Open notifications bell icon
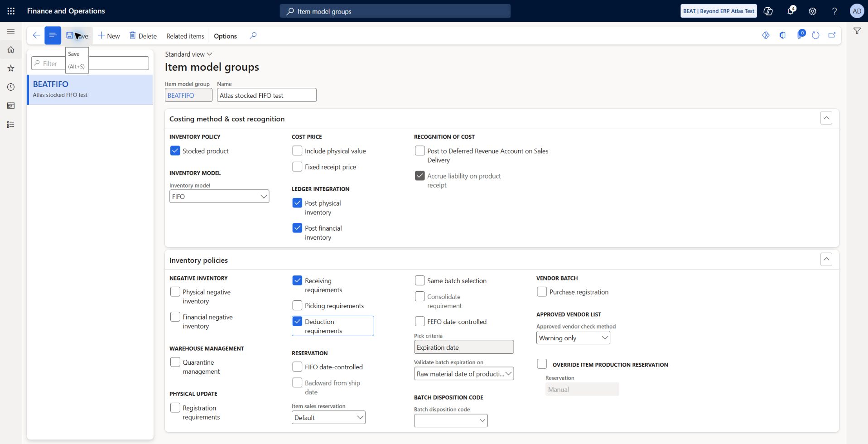This screenshot has height=444, width=868. tap(791, 11)
